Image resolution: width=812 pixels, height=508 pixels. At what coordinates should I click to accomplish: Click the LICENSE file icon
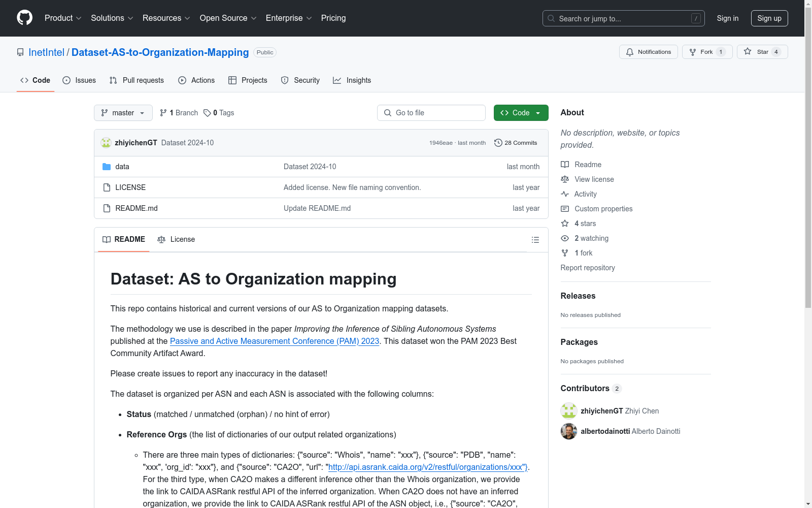coord(107,187)
